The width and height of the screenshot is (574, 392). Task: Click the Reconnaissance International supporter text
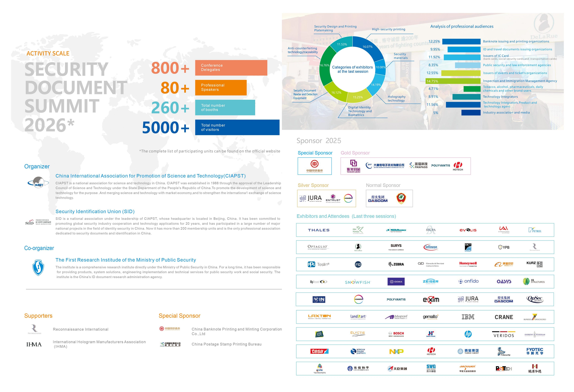click(x=81, y=329)
